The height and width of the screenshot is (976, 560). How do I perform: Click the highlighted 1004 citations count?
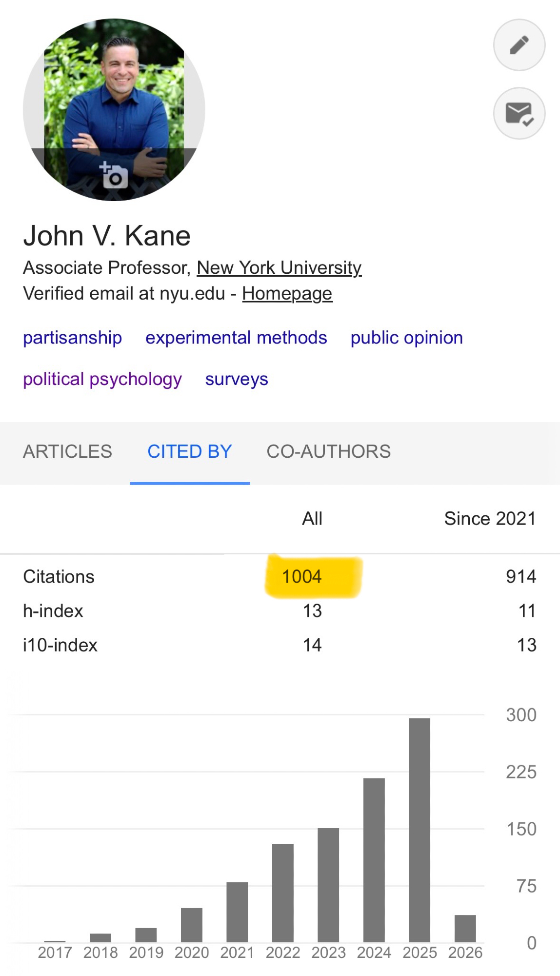[x=302, y=577]
